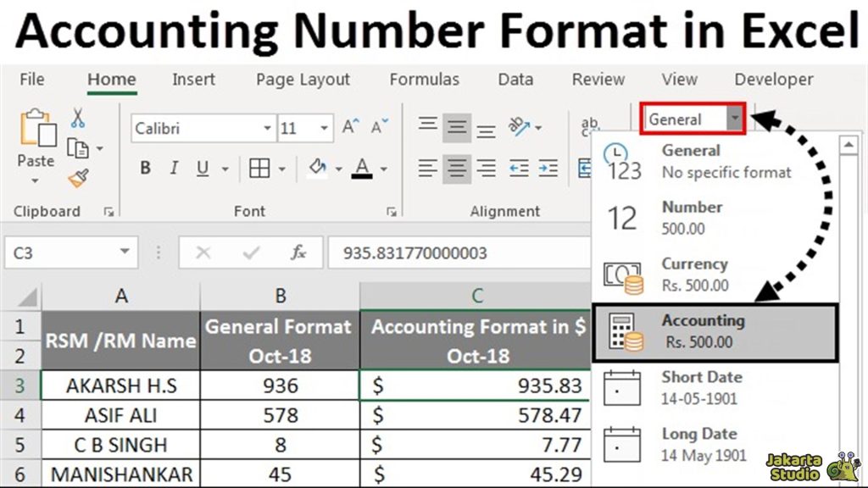Screen dimensions: 868x488
Task: Click the Decrease Indent icon
Action: point(518,169)
